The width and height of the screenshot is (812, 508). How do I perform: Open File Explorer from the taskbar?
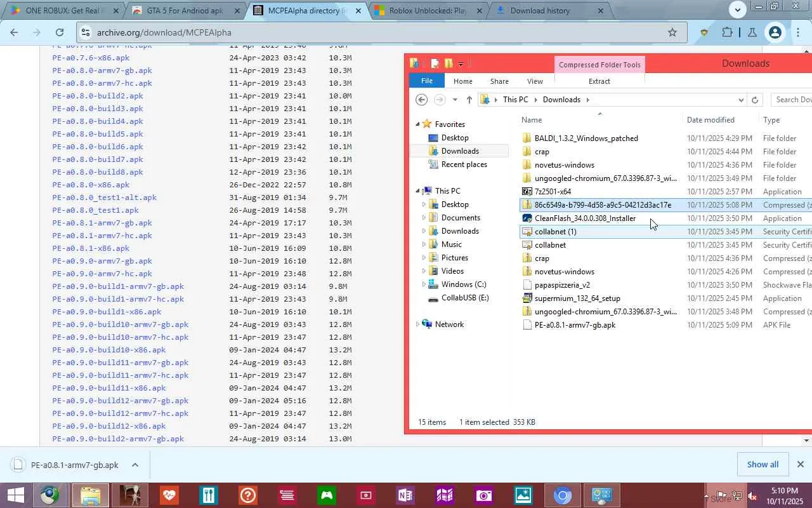[91, 495]
